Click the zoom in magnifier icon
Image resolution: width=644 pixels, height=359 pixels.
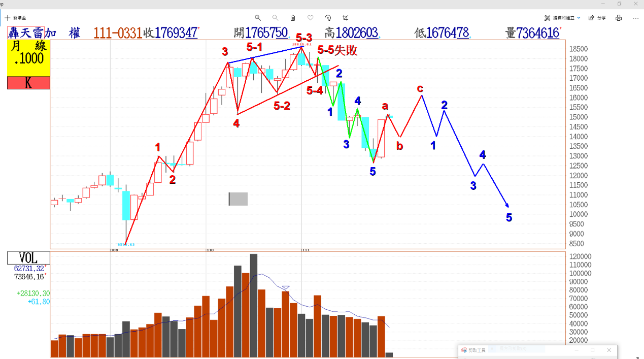point(258,17)
